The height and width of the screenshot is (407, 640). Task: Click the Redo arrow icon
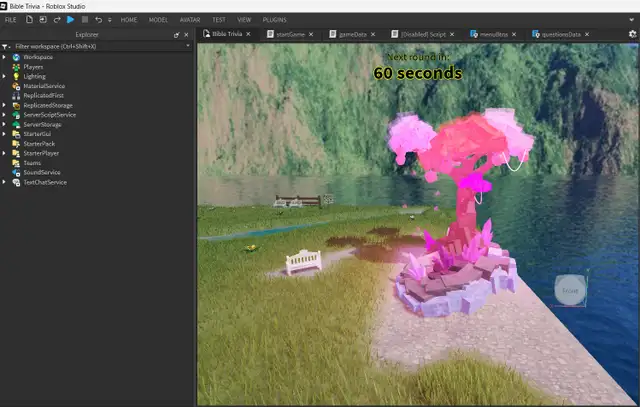point(57,20)
